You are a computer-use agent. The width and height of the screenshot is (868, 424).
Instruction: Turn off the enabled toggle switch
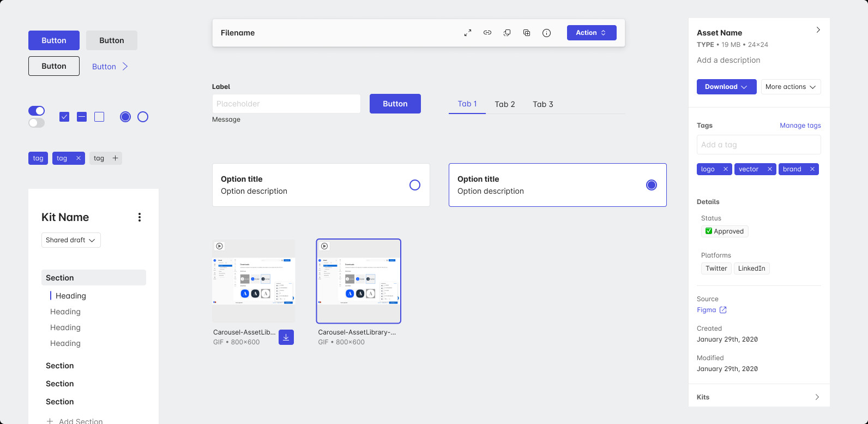pos(37,111)
